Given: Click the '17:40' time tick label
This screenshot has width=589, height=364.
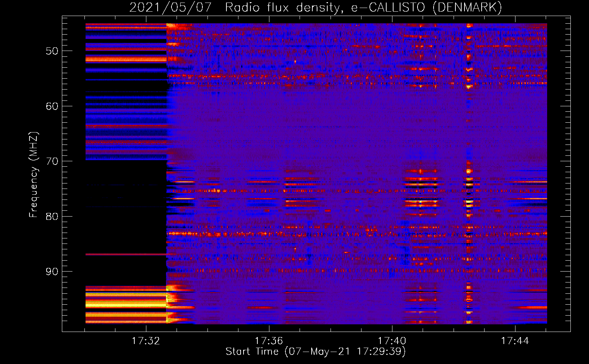Looking at the screenshot, I should click(392, 341).
